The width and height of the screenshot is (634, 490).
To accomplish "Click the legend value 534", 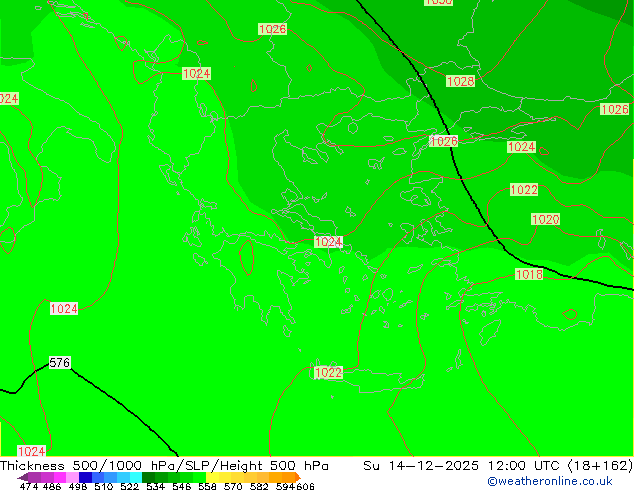I will coord(155,486).
